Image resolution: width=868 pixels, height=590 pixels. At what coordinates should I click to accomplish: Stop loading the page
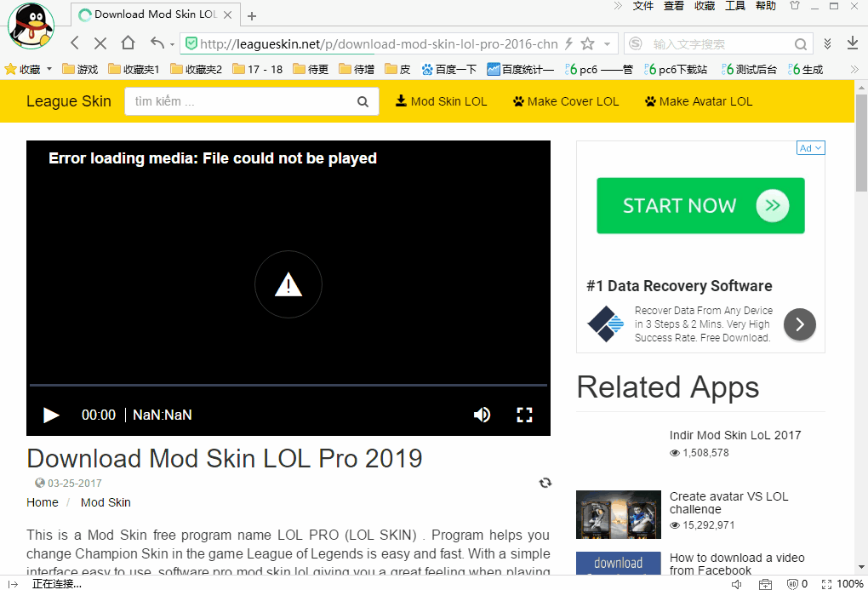pyautogui.click(x=100, y=43)
